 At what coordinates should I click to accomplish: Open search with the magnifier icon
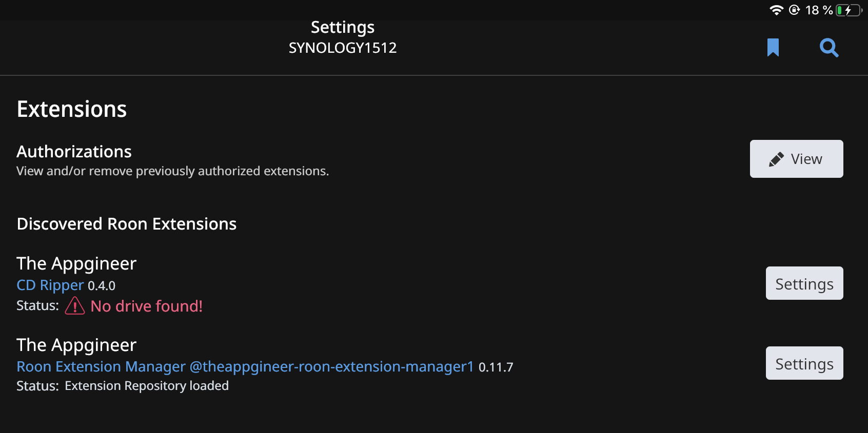tap(829, 48)
